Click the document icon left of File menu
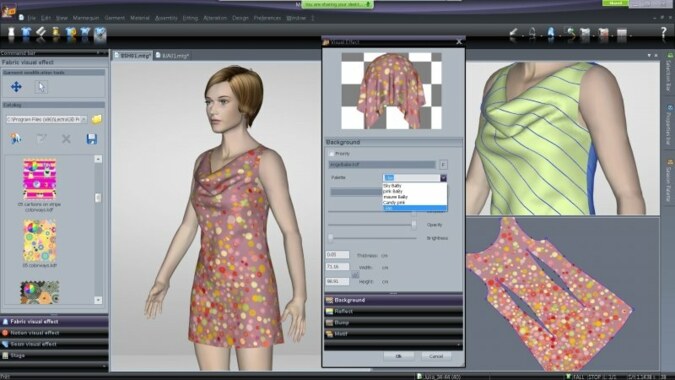This screenshot has height=380, width=675. 21,18
